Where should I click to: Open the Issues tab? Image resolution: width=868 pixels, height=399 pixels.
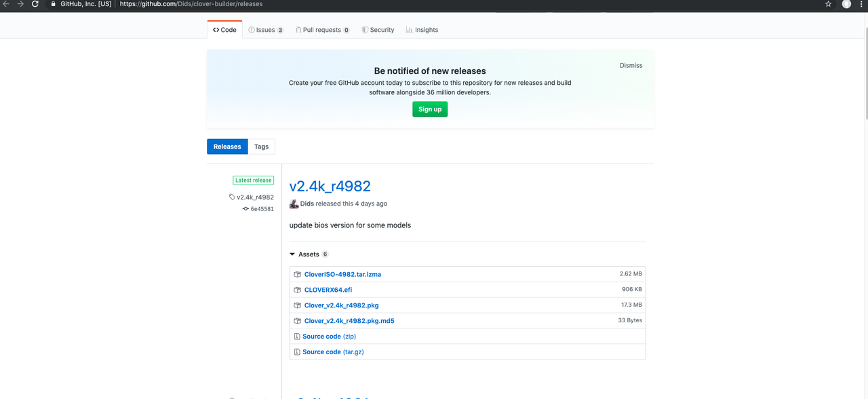click(266, 30)
